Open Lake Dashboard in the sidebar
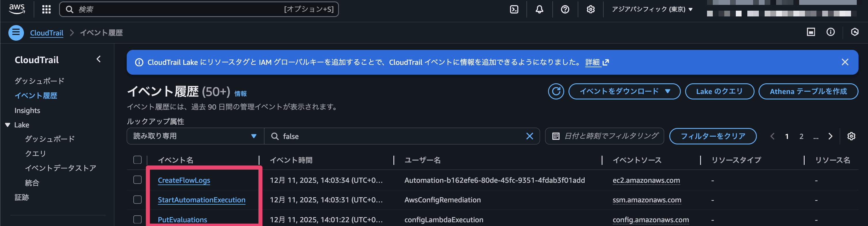The image size is (868, 226). click(50, 139)
